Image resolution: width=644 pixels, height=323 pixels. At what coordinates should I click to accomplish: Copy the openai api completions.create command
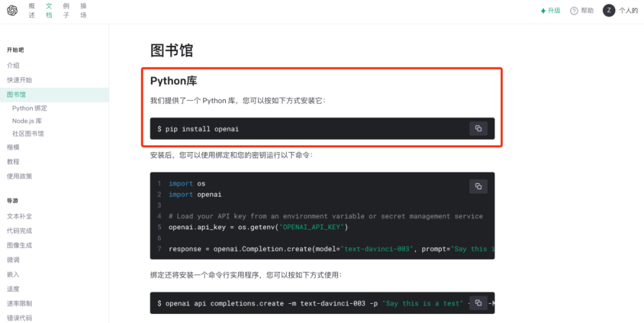[x=478, y=303]
